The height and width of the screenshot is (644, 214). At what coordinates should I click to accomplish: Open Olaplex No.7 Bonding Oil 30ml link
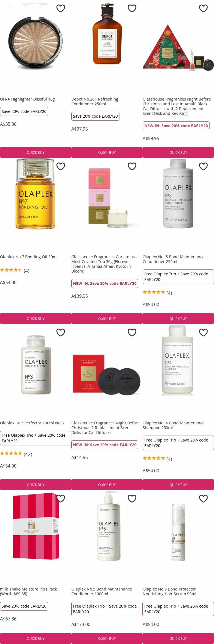click(x=29, y=257)
